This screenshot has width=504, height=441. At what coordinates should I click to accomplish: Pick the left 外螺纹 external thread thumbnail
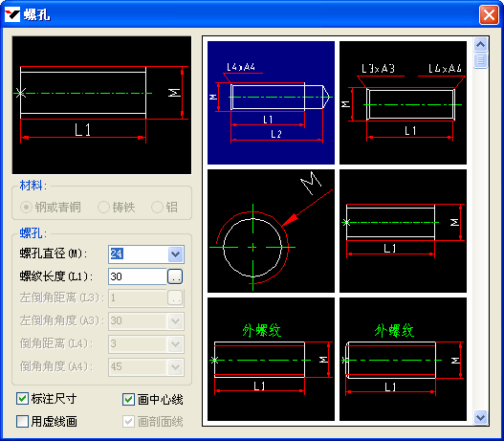[271, 359]
